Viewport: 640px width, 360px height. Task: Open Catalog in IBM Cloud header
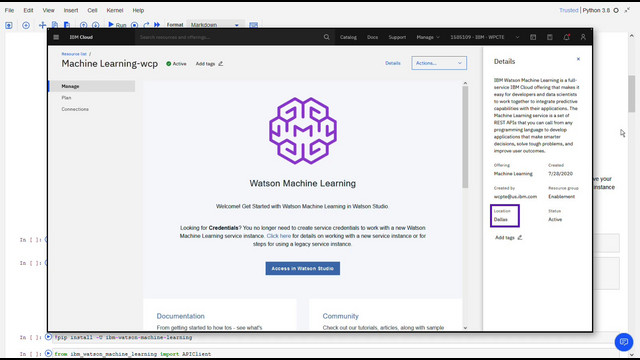click(x=348, y=37)
